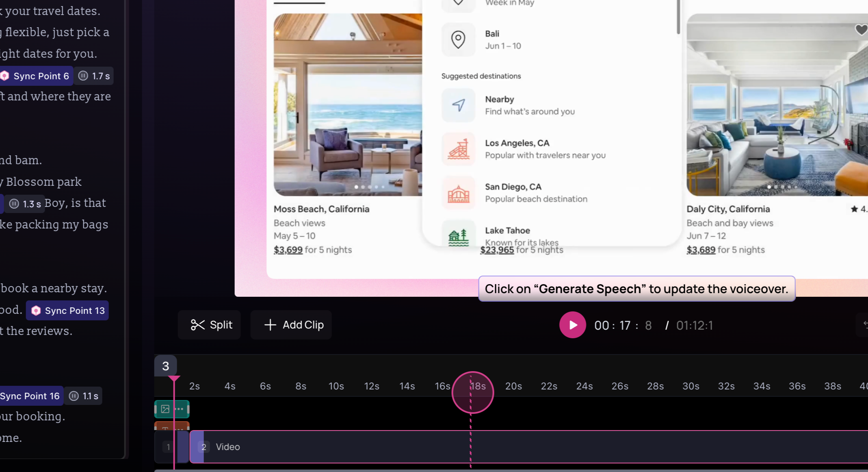Select the Sync Point 6 marker
Screen dimensions: 868x472
[36, 76]
